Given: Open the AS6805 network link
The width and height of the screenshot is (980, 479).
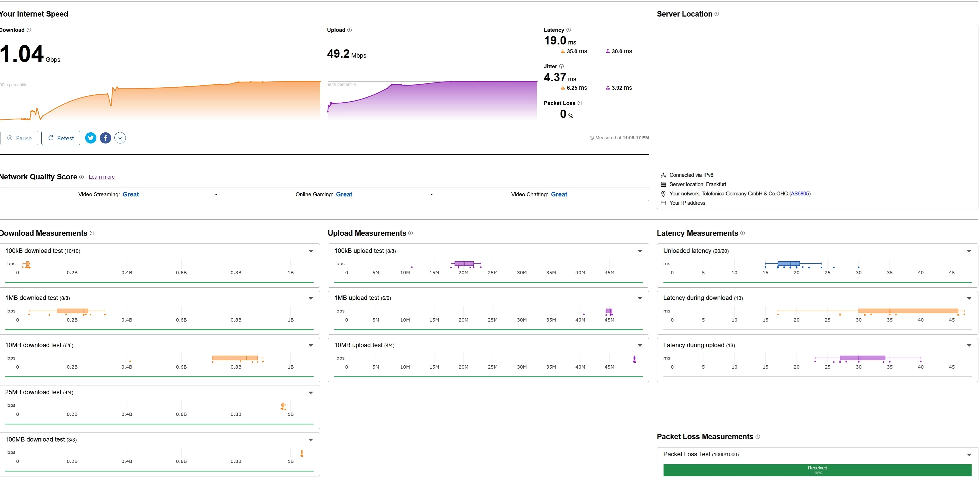Looking at the screenshot, I should pos(800,194).
